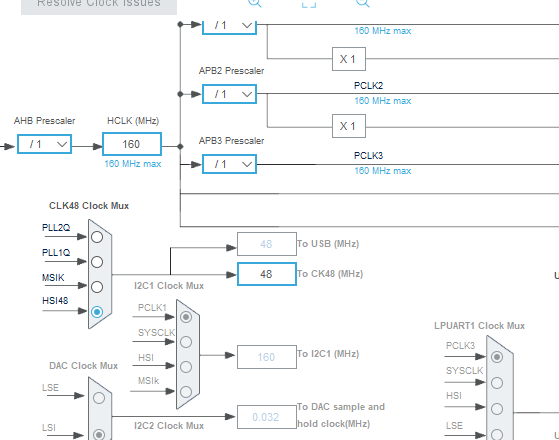Click the I2C2 Clock Mux heading
This screenshot has width=559, height=440.
tap(169, 425)
